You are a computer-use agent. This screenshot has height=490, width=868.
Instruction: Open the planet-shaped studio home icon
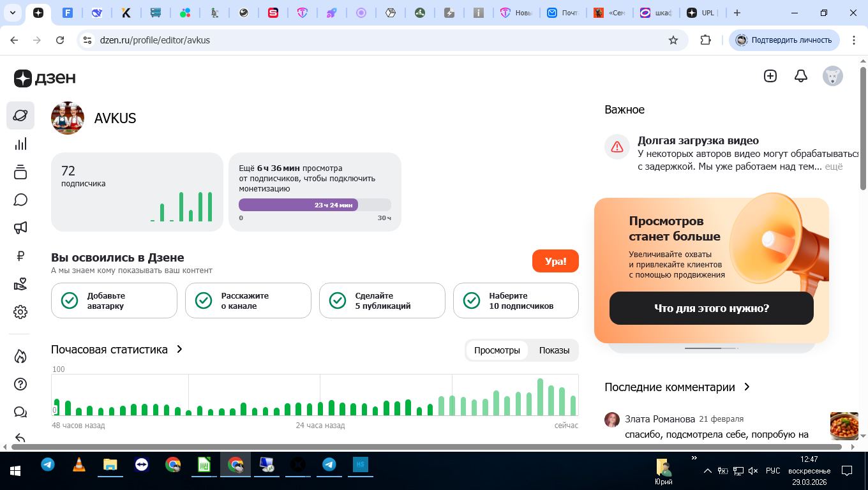tap(20, 115)
